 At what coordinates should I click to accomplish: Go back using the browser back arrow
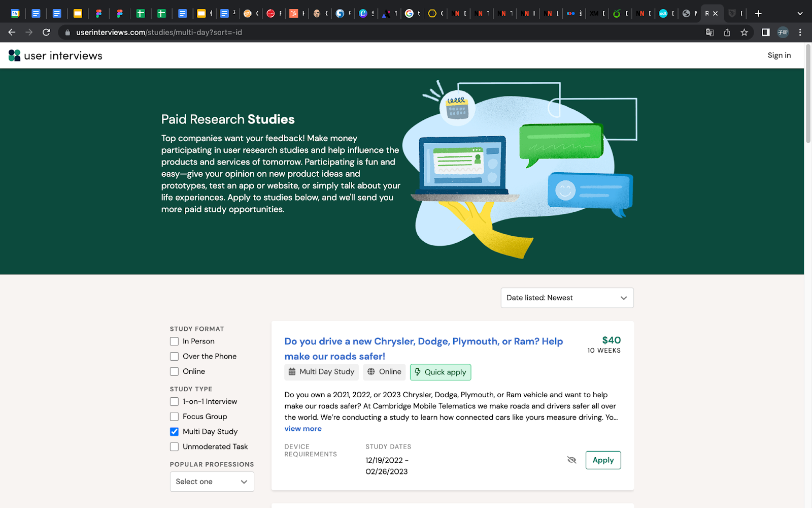pos(12,33)
